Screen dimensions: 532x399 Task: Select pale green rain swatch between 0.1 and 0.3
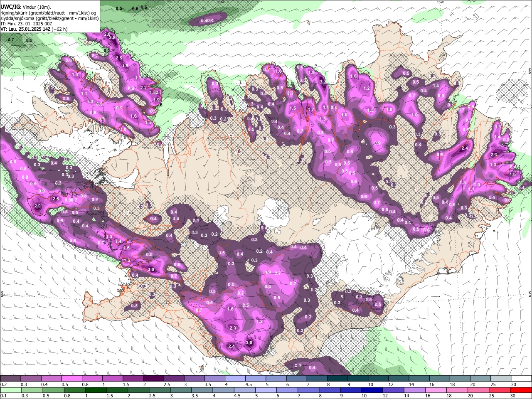(x=11, y=390)
